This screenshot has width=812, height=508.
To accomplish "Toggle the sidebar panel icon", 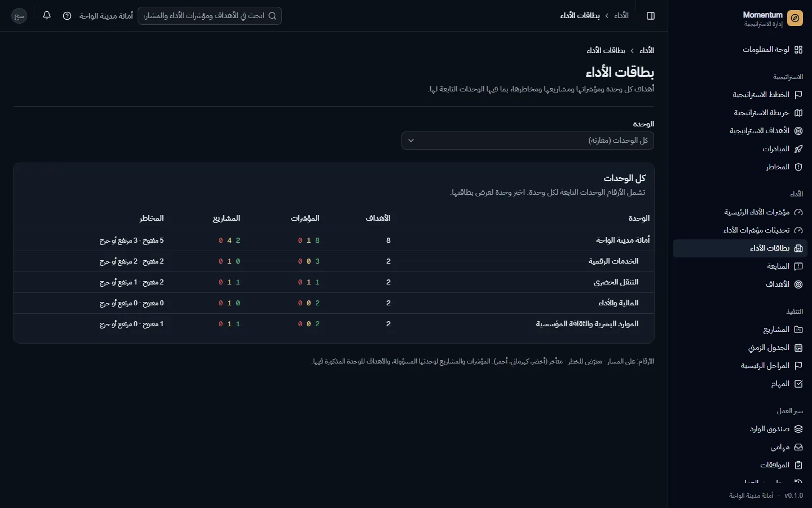I will pyautogui.click(x=651, y=16).
